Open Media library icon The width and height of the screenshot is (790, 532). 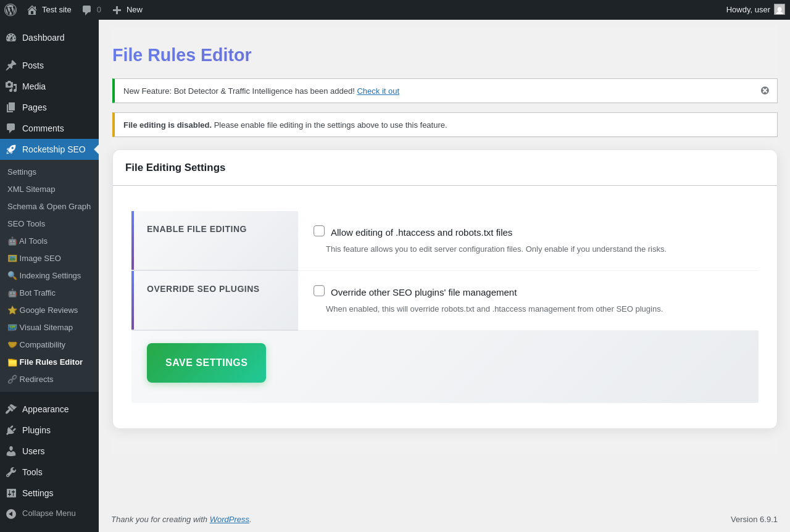[11, 86]
